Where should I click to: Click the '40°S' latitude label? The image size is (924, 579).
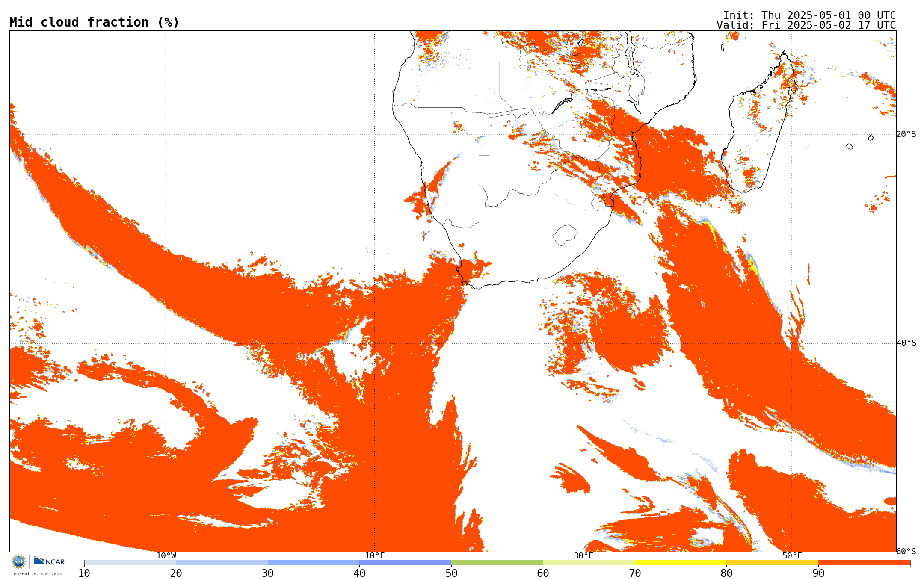[x=906, y=343]
